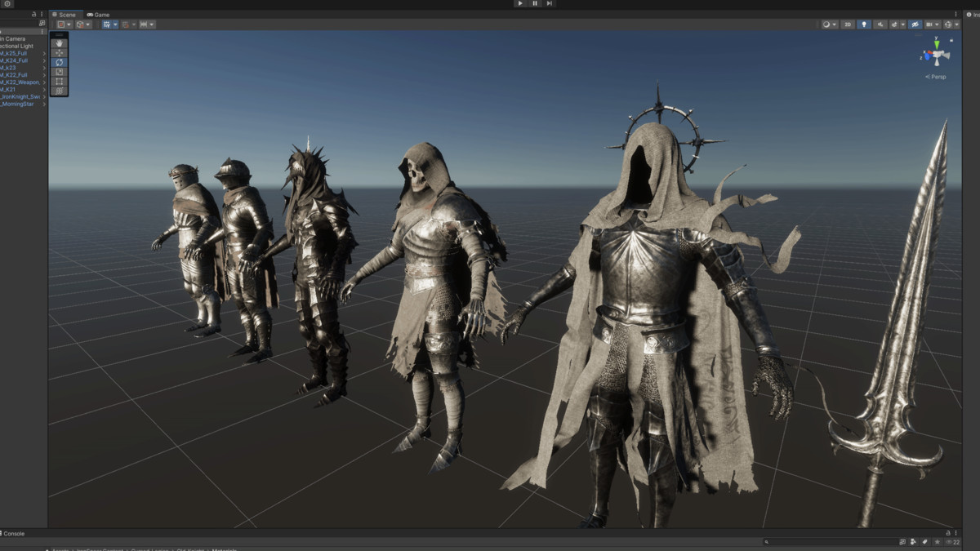
Task: Open the Inspector tab
Action: click(972, 15)
